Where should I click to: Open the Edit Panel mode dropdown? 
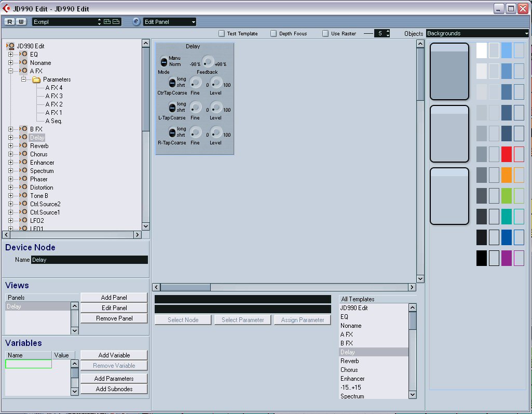[x=170, y=22]
